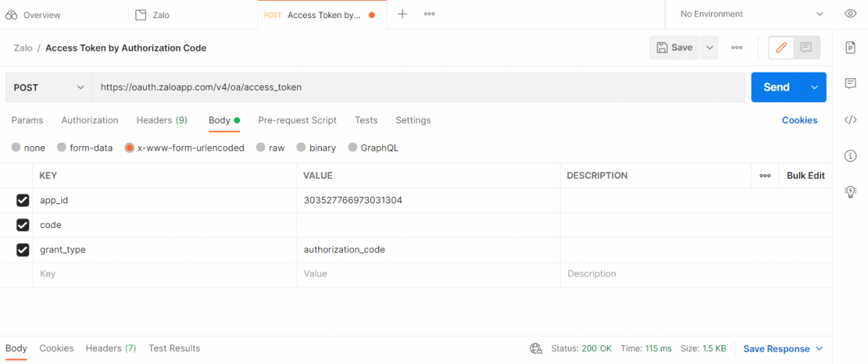
Task: Open the Send button dropdown arrow
Action: 814,88
